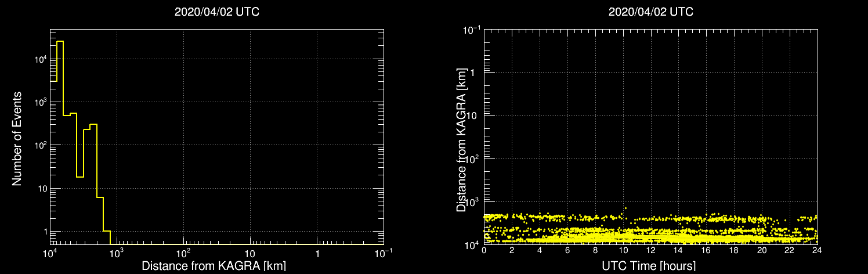Click the 12 tick label on the time axis
This screenshot has width=868, height=274.
pyautogui.click(x=650, y=251)
